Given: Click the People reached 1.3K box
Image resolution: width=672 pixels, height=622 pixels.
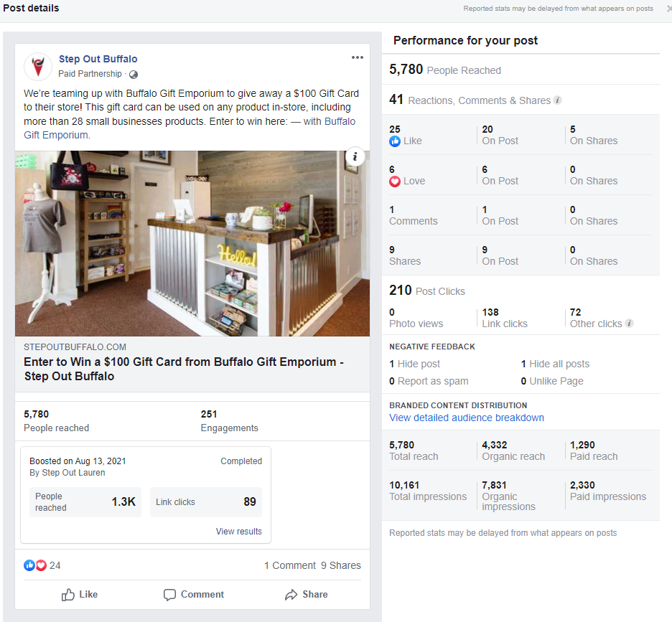Looking at the screenshot, I should 85,502.
